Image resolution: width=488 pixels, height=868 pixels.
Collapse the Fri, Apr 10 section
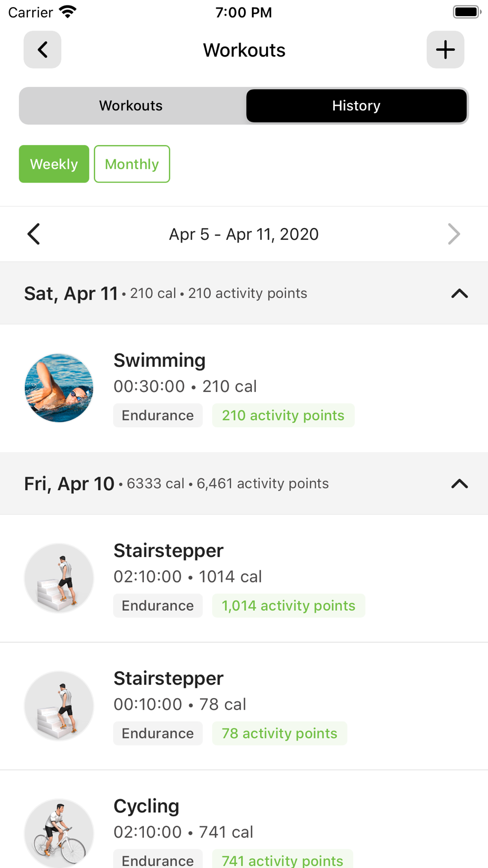coord(459,484)
